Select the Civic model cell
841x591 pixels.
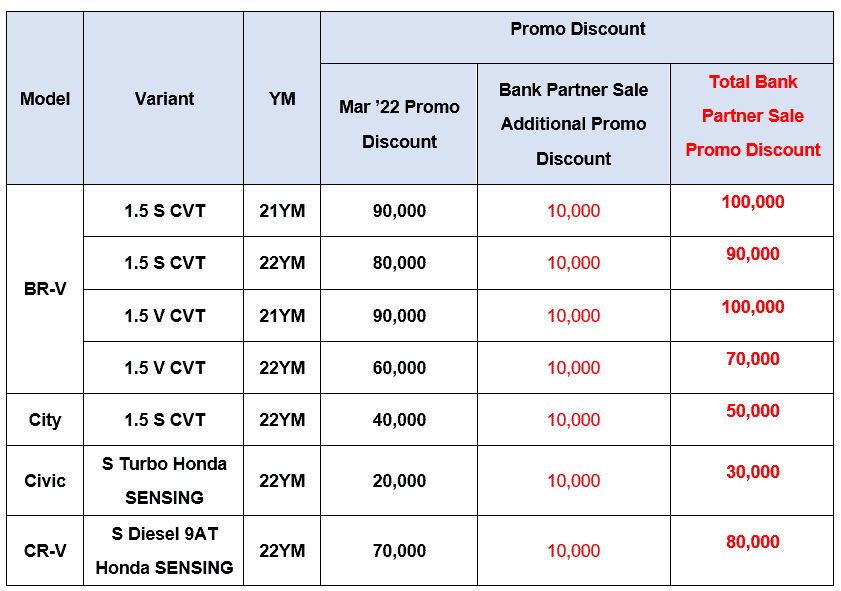[x=45, y=481]
